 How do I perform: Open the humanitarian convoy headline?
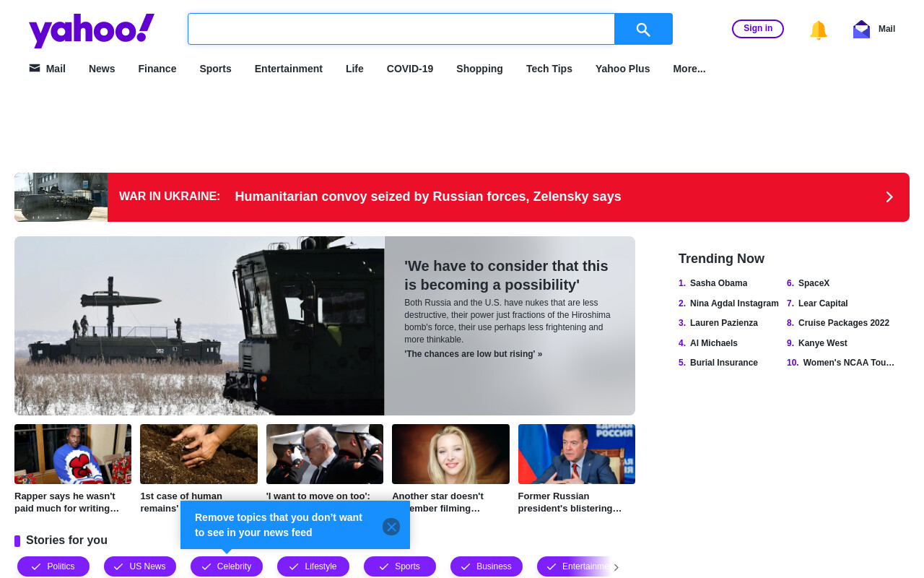coord(428,197)
